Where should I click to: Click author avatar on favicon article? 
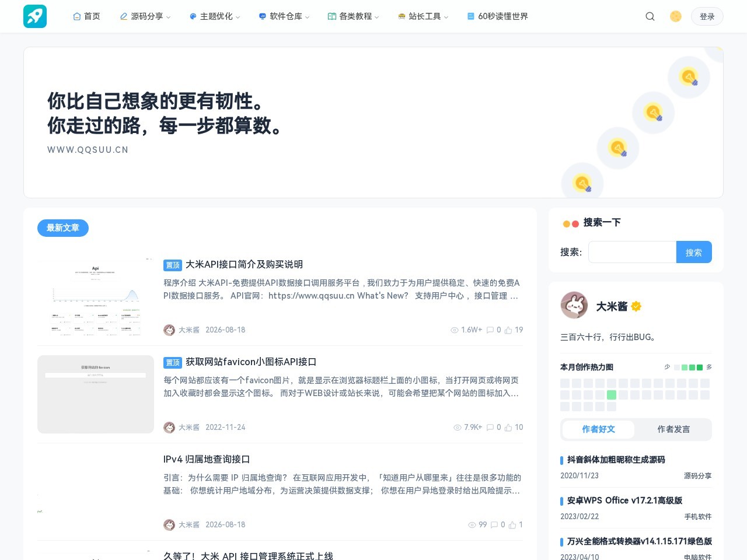point(169,428)
